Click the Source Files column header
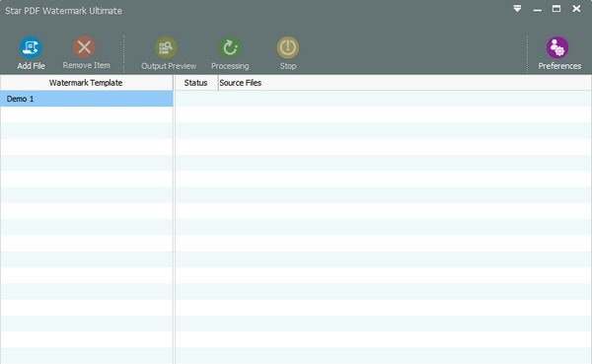This screenshot has height=364, width=592. 405,83
